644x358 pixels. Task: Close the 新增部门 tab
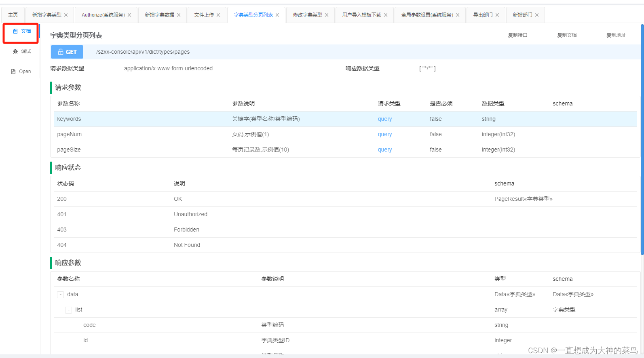click(x=537, y=15)
